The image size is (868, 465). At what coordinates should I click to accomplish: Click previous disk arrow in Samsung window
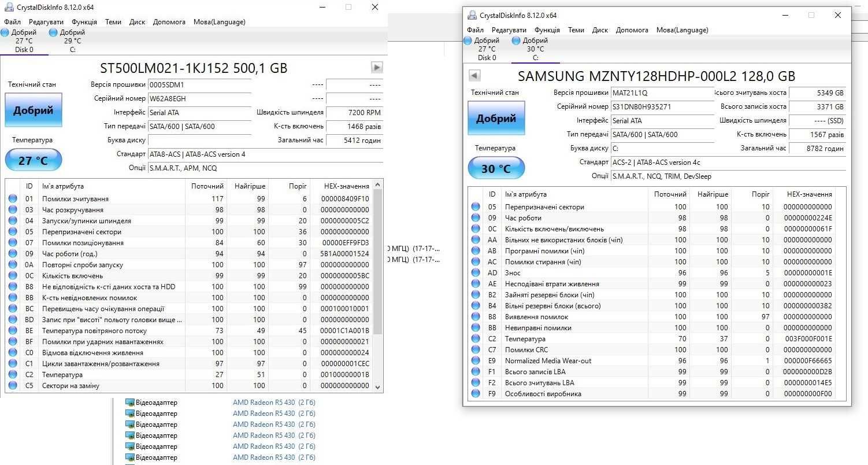coord(474,76)
